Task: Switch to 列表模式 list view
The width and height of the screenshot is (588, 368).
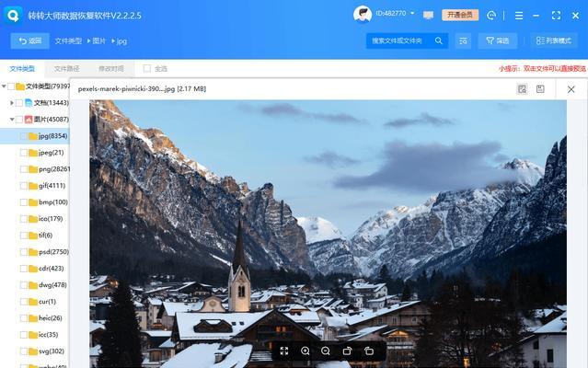Action: [x=554, y=40]
